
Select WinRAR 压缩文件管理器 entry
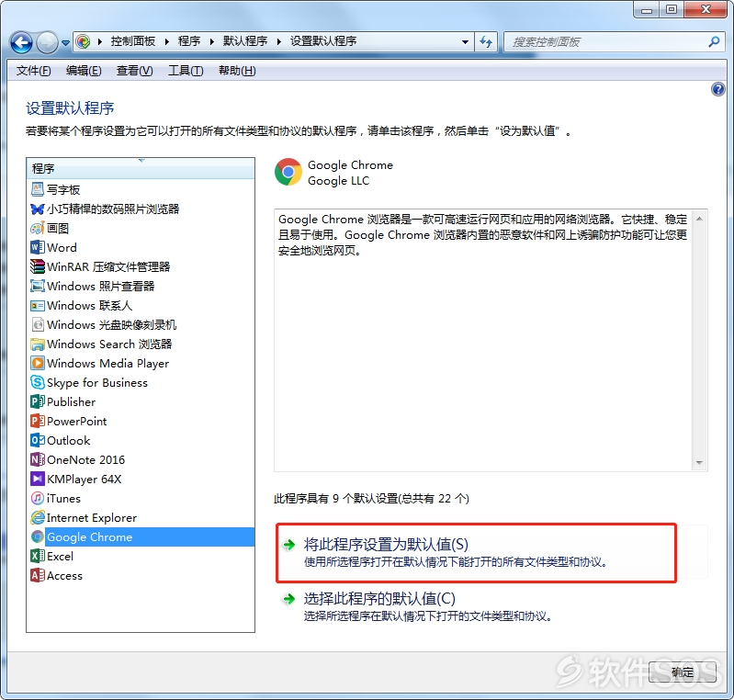click(x=108, y=266)
